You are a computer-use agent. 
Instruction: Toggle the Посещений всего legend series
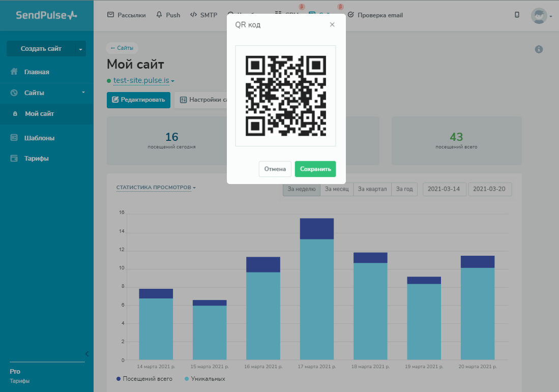[144, 379]
